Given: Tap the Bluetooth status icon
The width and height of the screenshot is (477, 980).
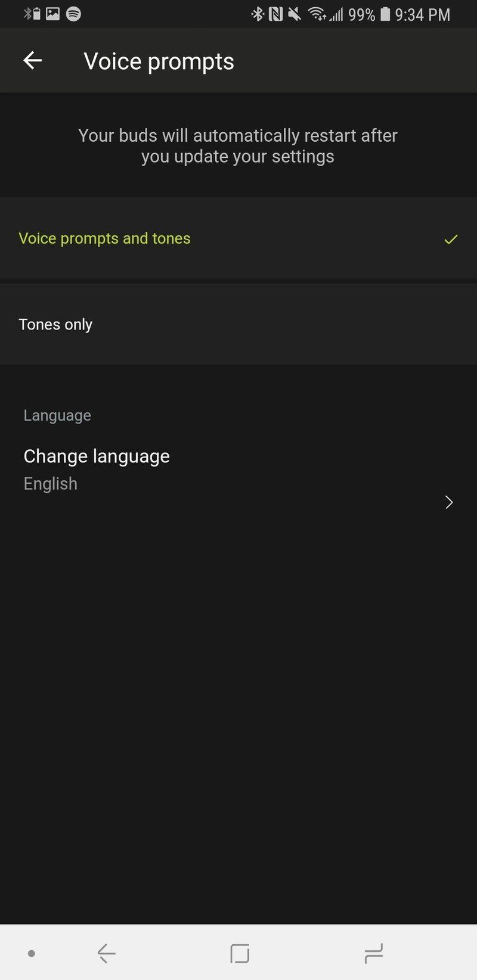Looking at the screenshot, I should tap(258, 14).
